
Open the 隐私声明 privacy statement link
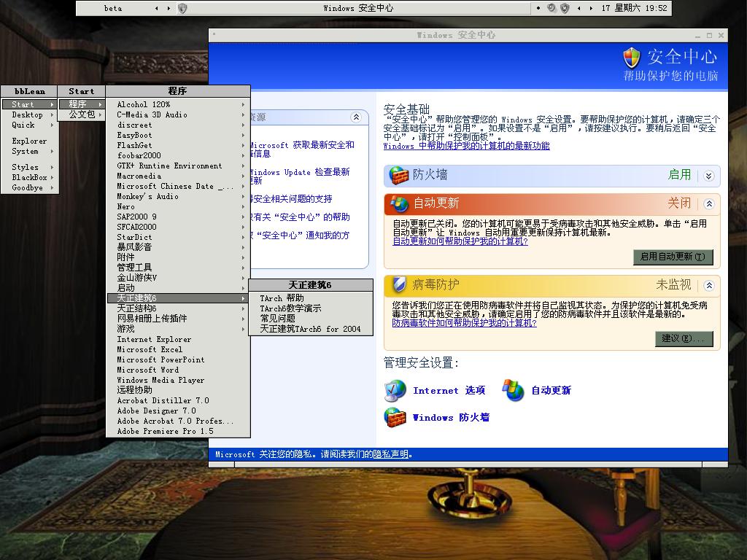pyautogui.click(x=390, y=454)
